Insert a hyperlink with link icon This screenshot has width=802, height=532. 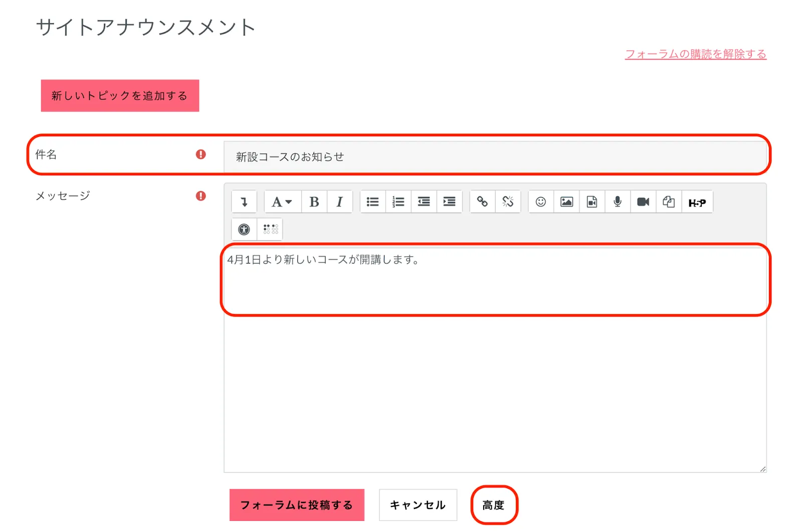(482, 202)
